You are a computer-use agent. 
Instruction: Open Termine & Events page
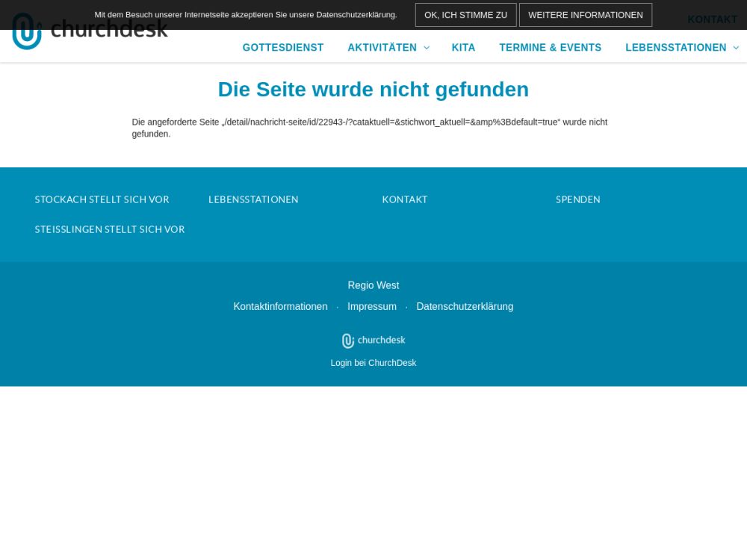[x=550, y=48]
